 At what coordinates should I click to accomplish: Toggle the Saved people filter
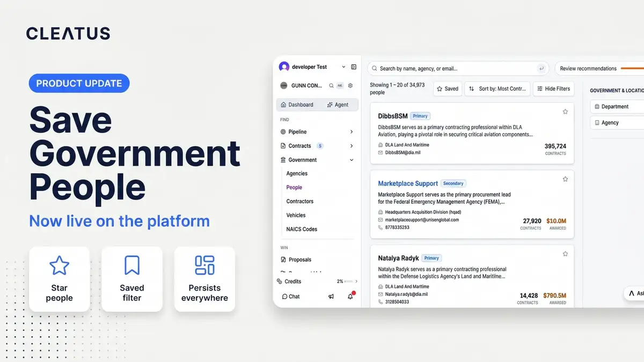coord(448,88)
